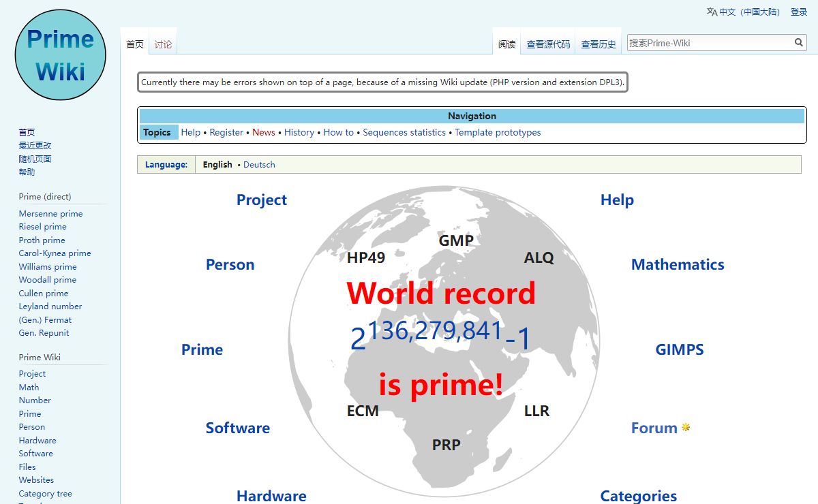Open Carol-Kynea prime sidebar link

(55, 253)
